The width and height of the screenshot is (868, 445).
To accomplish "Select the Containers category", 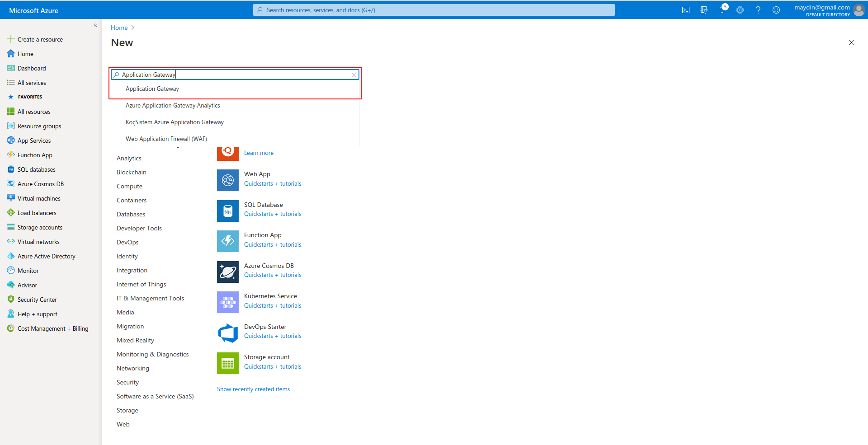I will [x=132, y=201].
